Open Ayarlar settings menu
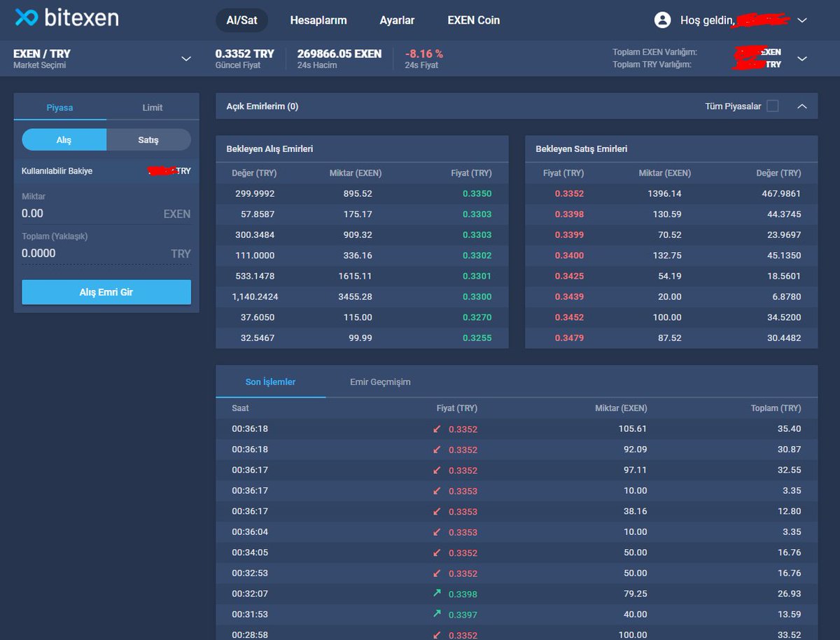 point(397,20)
